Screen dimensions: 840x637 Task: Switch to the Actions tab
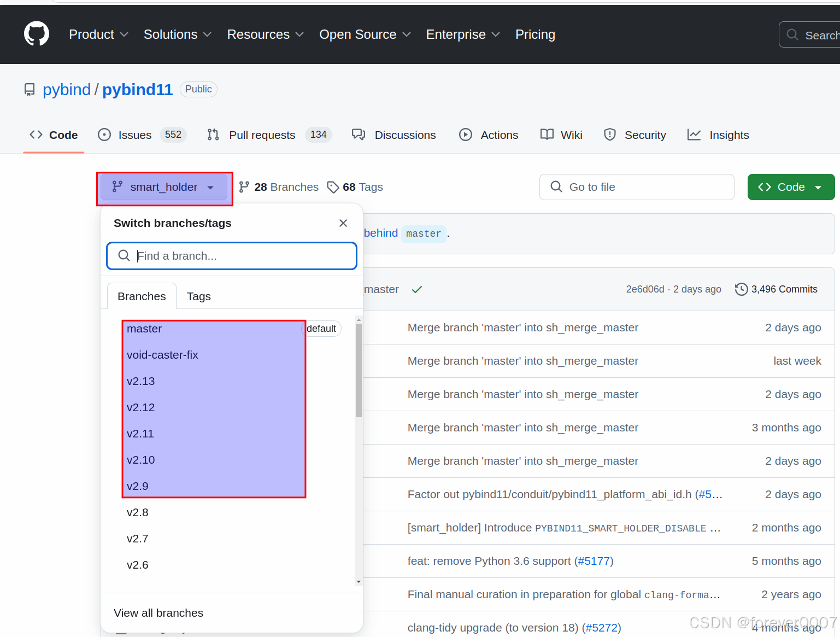click(489, 135)
